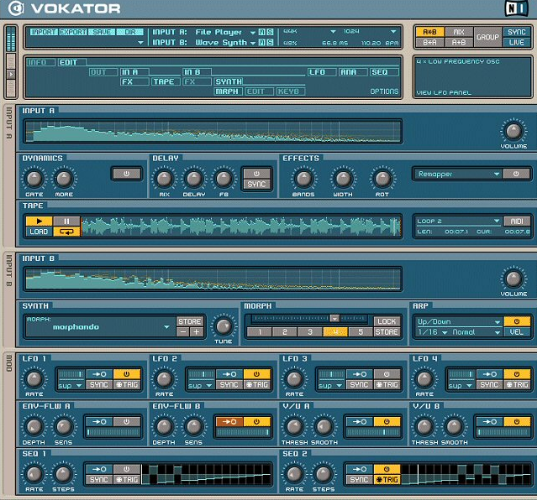Screen dimensions: 538x500
Task: Toggle the ARP VEL button
Action: click(x=516, y=332)
